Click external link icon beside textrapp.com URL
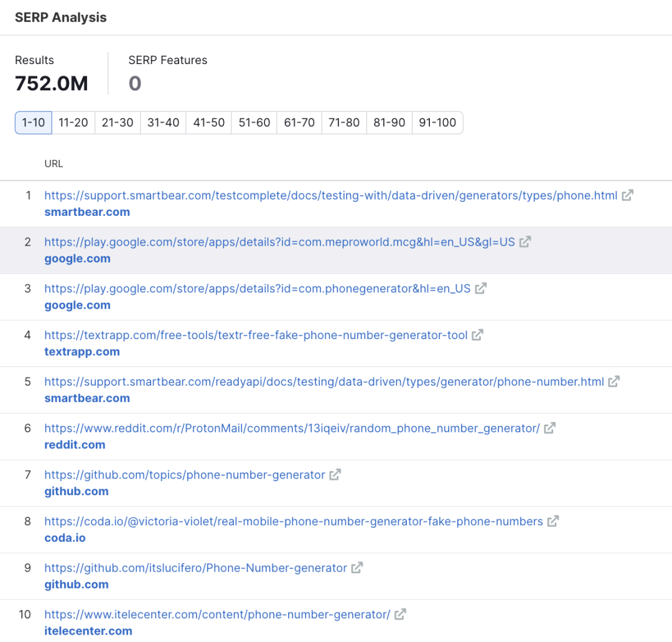 pyautogui.click(x=477, y=335)
